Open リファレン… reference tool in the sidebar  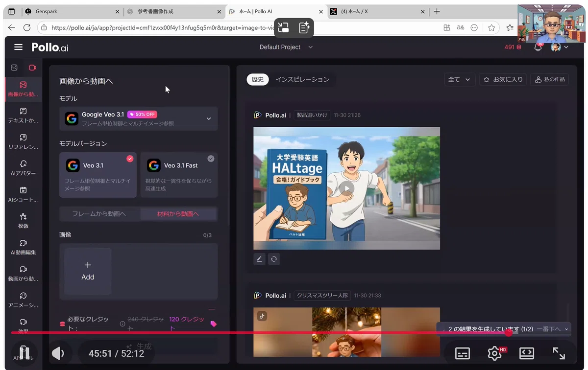pyautogui.click(x=23, y=142)
